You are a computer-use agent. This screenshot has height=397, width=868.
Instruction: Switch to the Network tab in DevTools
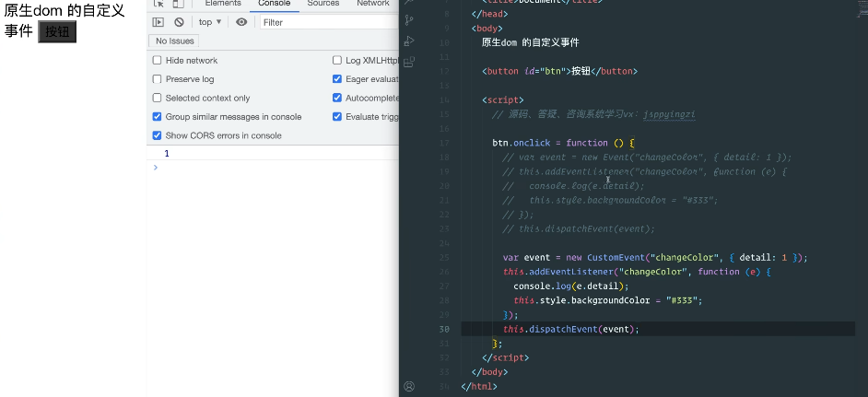point(372,4)
